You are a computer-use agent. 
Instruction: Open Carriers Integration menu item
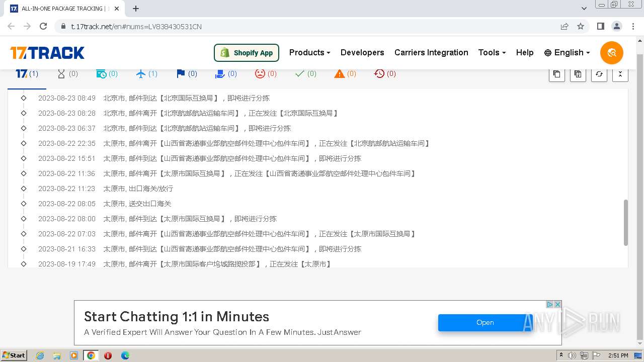(431, 52)
